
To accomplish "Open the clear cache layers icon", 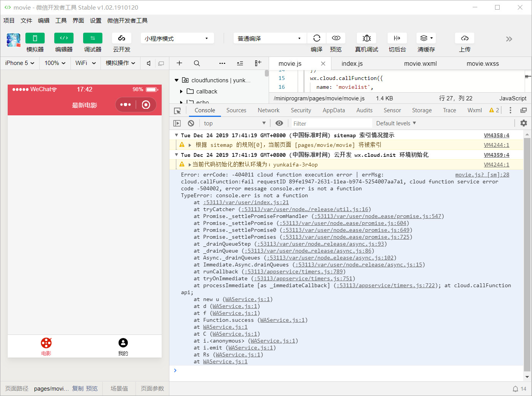I will point(426,38).
